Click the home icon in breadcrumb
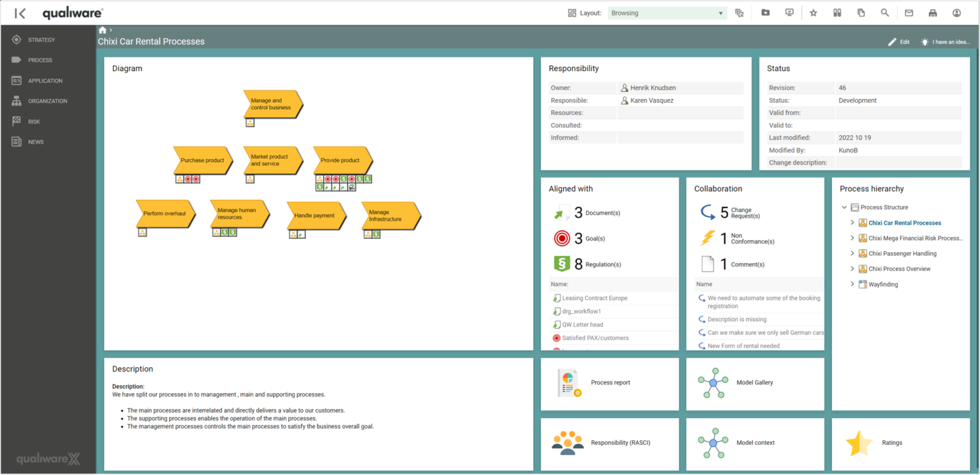This screenshot has height=475, width=980. point(102,30)
